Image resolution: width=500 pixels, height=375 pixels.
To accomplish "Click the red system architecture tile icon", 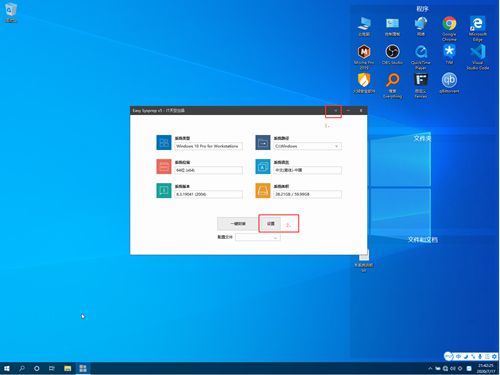I will pos(164,167).
